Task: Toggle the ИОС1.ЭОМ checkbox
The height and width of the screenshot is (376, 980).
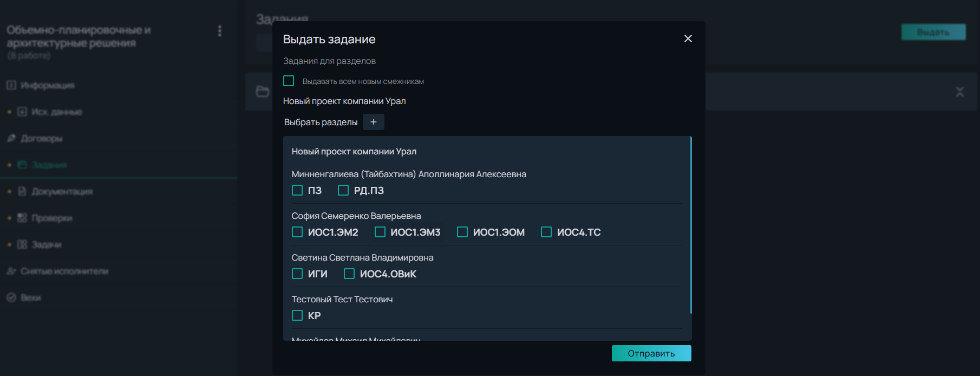Action: tap(462, 232)
